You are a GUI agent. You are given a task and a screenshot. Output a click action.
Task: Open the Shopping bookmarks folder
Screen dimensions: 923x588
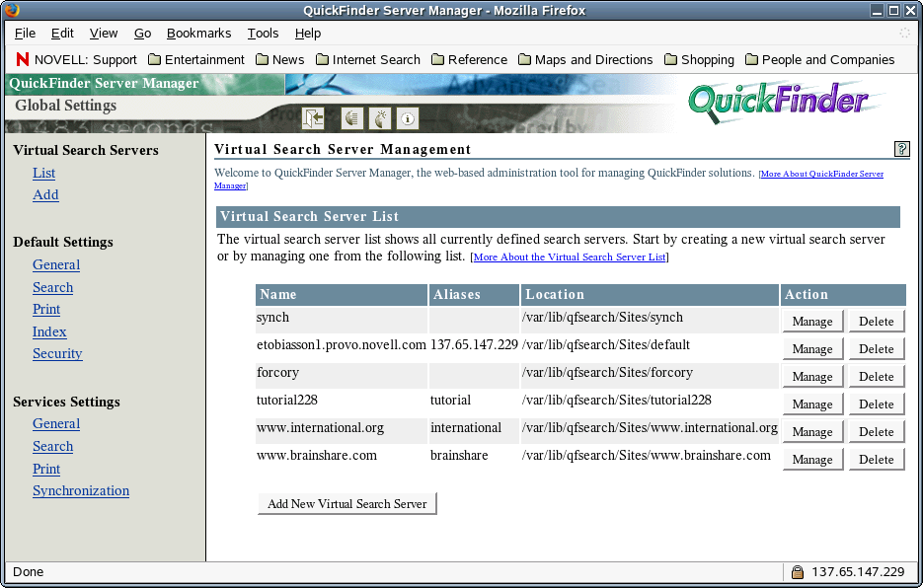[x=699, y=59]
